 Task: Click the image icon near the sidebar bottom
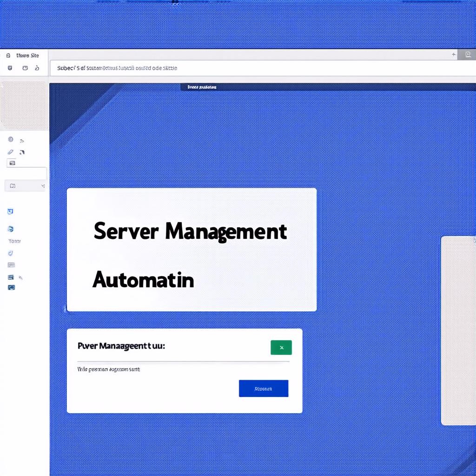click(11, 277)
